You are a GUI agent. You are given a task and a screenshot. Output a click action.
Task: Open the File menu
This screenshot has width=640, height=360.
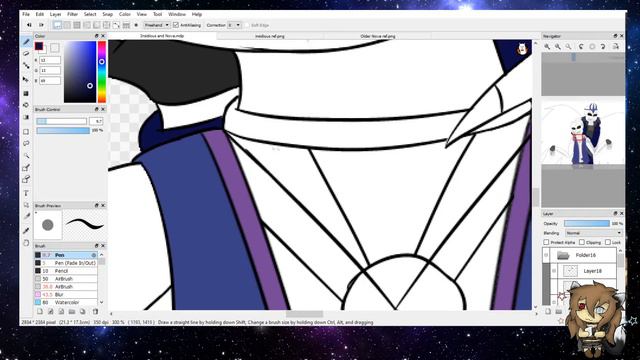click(x=26, y=14)
